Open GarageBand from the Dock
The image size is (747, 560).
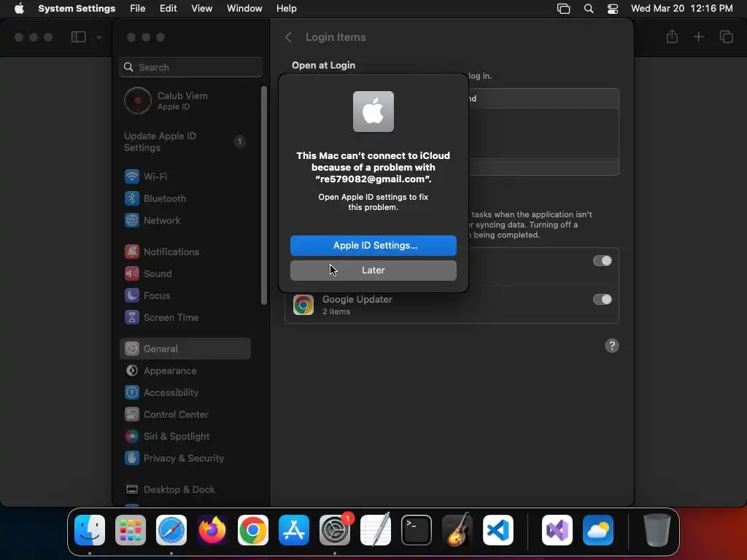coord(457,530)
